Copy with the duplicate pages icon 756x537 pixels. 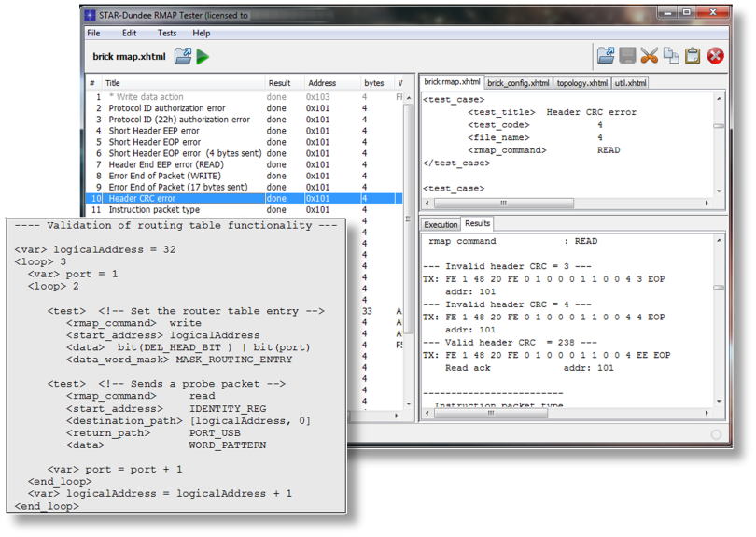(x=671, y=55)
